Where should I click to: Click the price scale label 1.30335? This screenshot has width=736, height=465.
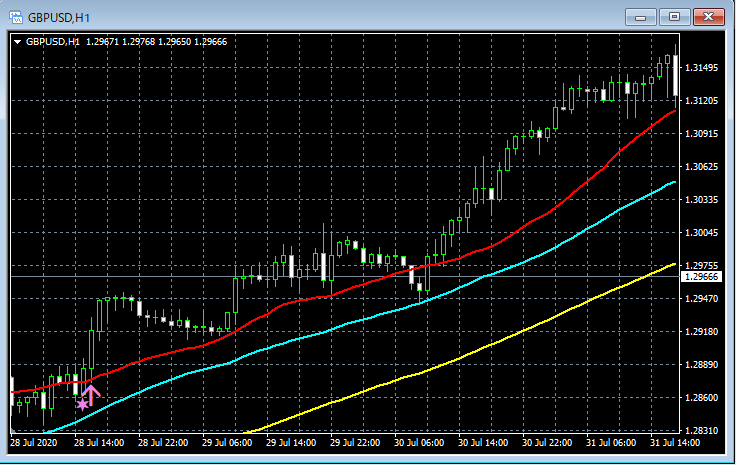point(701,200)
